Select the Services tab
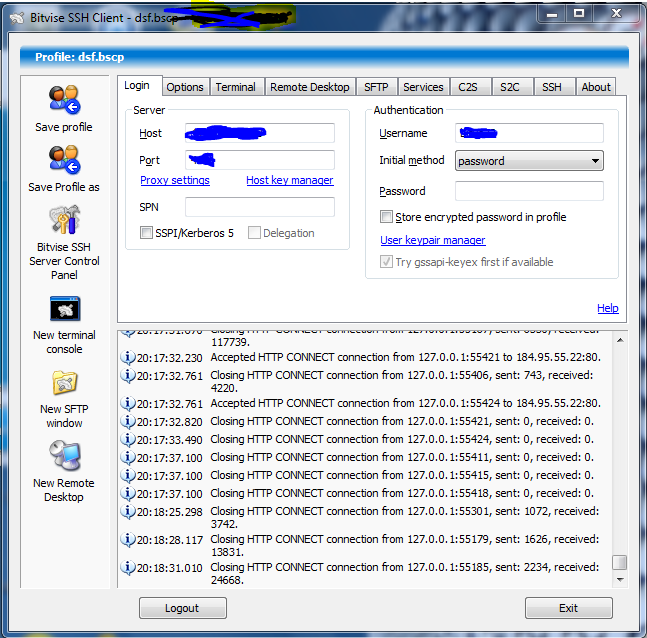This screenshot has width=647, height=638. pyautogui.click(x=423, y=87)
